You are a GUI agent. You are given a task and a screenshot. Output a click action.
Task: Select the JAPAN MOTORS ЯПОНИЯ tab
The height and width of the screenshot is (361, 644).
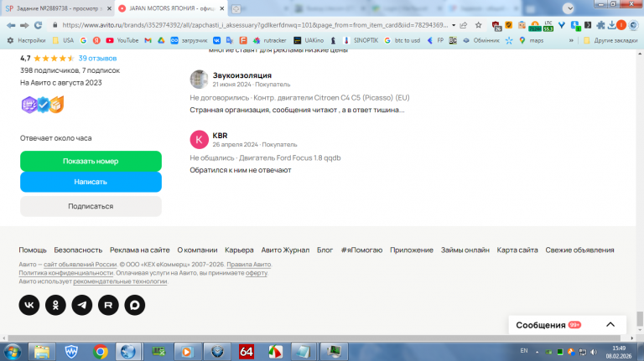click(x=171, y=8)
